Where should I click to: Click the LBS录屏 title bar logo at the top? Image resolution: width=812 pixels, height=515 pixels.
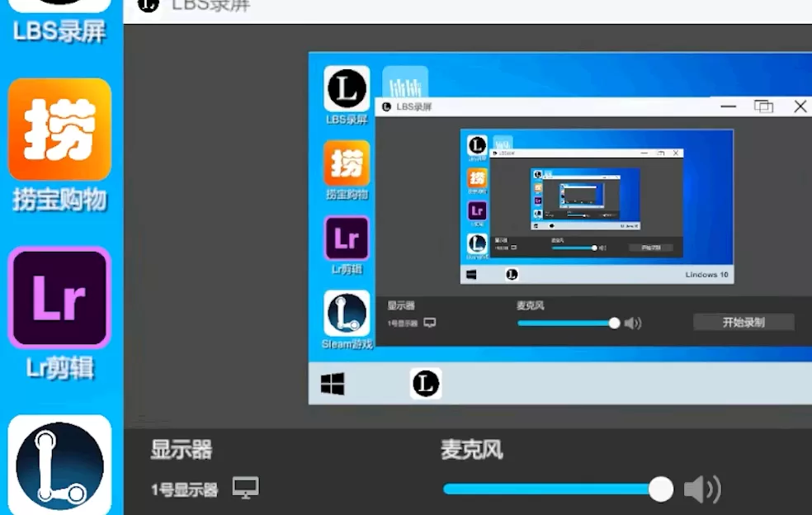[x=149, y=5]
